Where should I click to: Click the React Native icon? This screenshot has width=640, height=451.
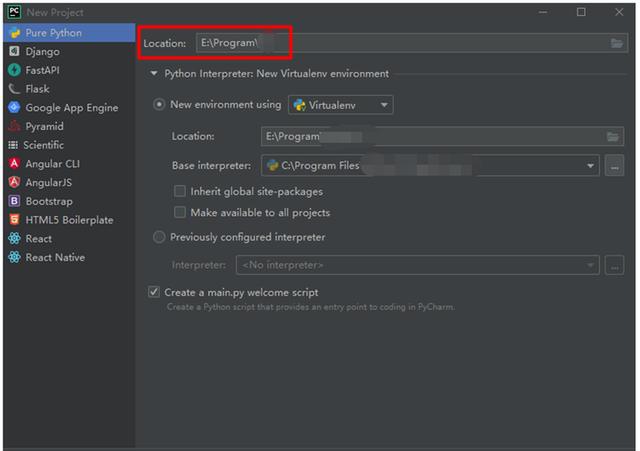click(x=14, y=257)
